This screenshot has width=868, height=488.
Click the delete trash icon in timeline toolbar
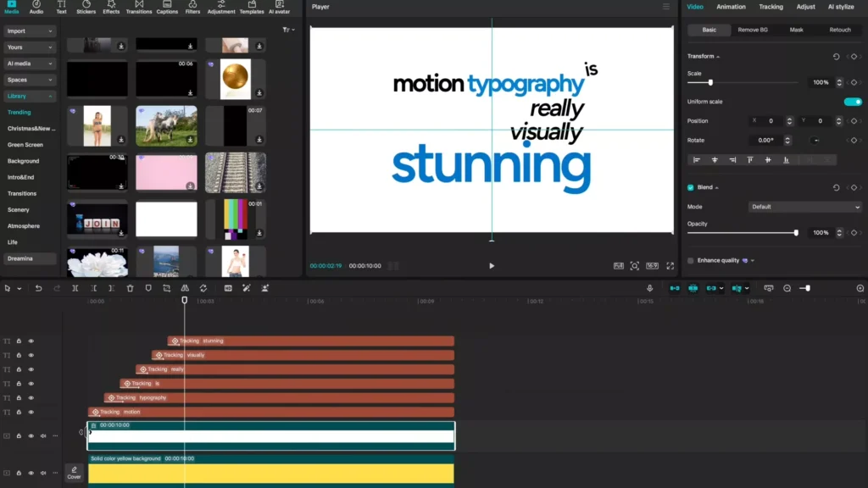click(x=130, y=288)
